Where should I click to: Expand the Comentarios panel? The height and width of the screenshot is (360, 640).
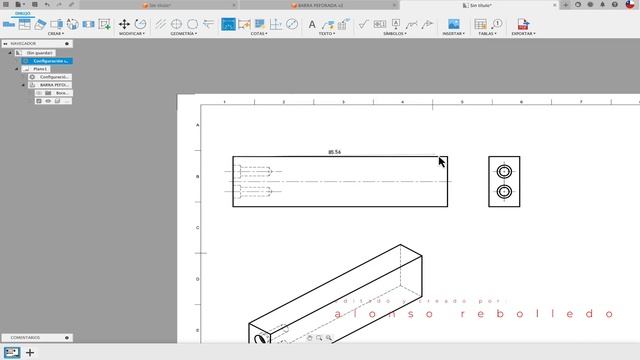[x=67, y=338]
